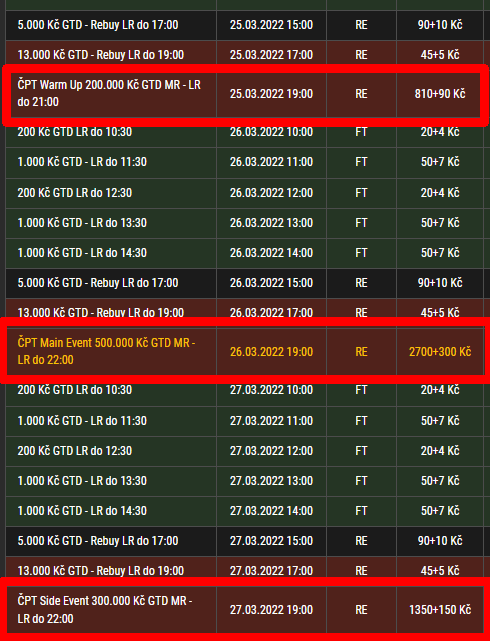
Task: Select the 13.000 Kč GTD Rebuy on 26.03.2022
Action: [244, 313]
